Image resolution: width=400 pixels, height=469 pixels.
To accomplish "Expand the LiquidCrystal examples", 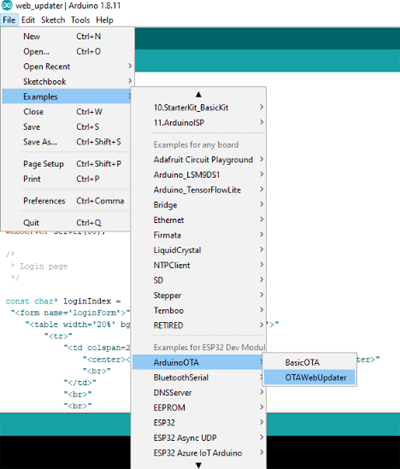I will [x=199, y=250].
